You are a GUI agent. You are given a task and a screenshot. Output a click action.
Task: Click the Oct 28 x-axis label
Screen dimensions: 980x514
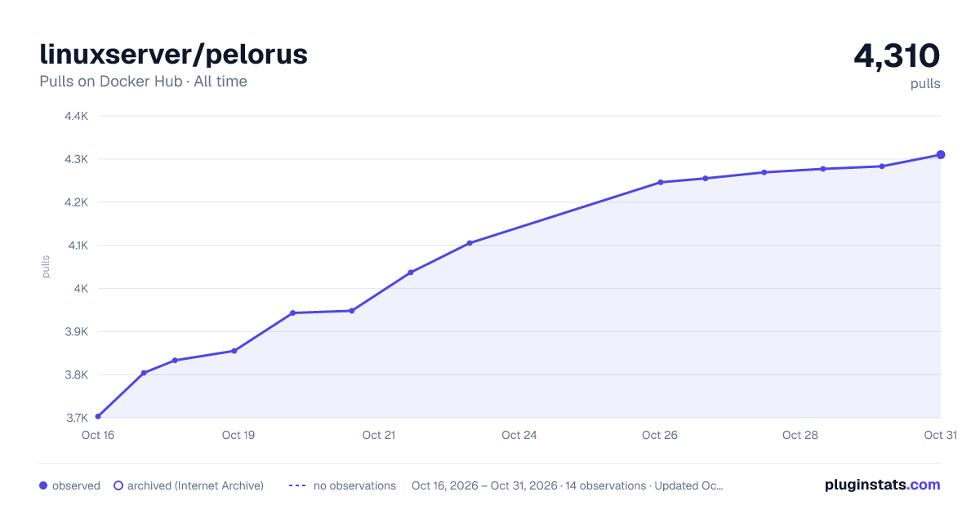click(x=800, y=435)
